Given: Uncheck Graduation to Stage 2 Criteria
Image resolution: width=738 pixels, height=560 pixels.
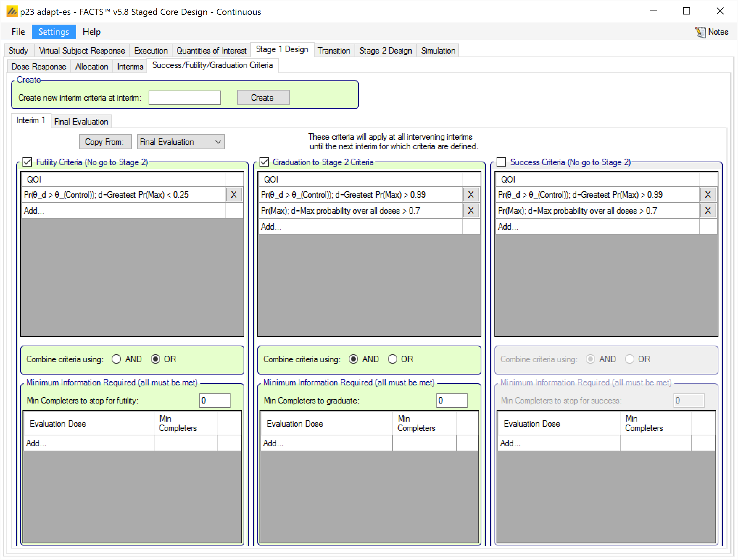Looking at the screenshot, I should [265, 162].
